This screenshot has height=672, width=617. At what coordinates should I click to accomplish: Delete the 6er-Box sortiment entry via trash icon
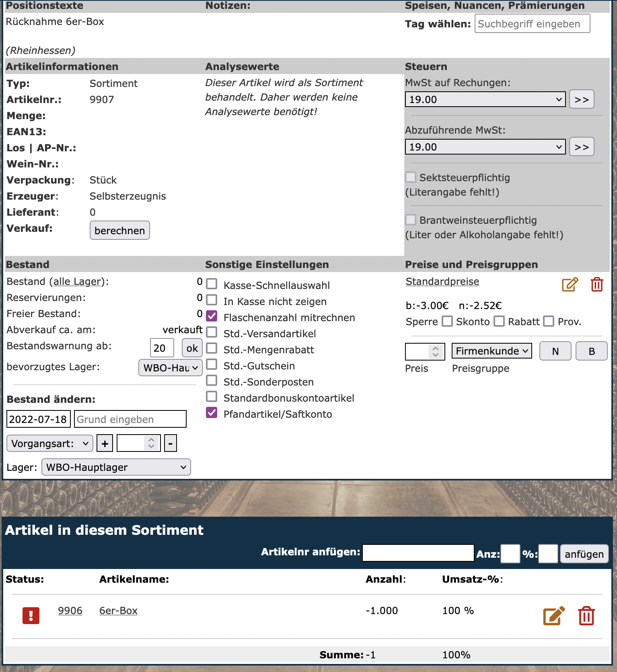tap(586, 616)
